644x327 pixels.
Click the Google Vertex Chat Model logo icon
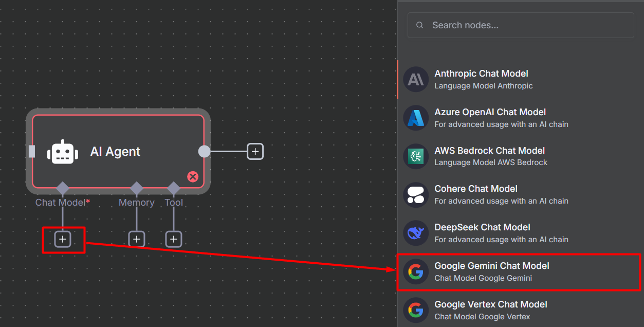pyautogui.click(x=416, y=310)
